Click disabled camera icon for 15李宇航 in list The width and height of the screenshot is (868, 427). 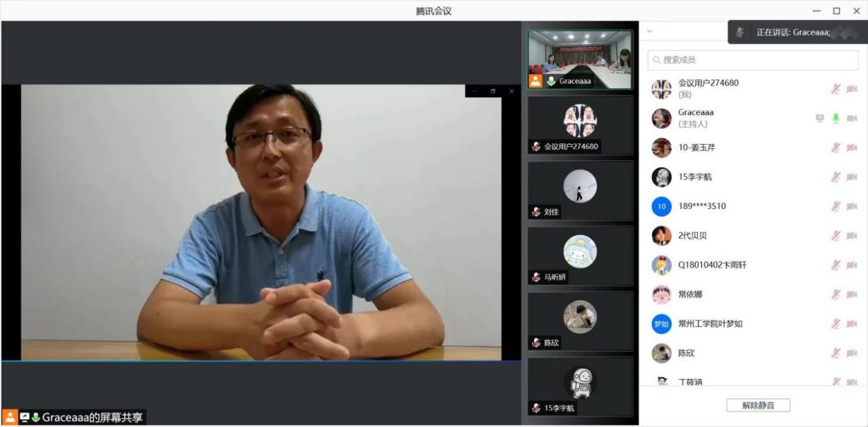tap(852, 177)
